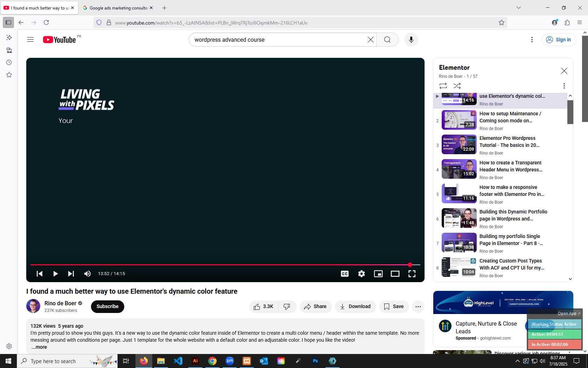This screenshot has height=368, width=588.
Task: Dislike the video
Action: pyautogui.click(x=287, y=307)
